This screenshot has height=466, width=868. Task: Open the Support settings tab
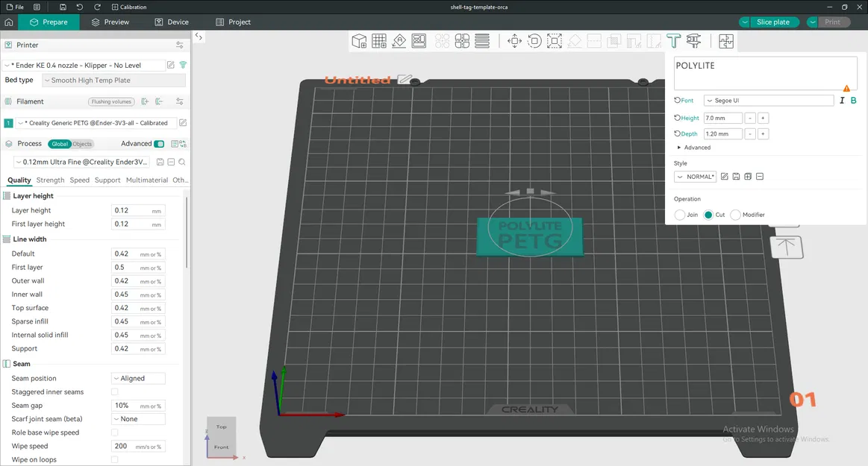tap(107, 180)
